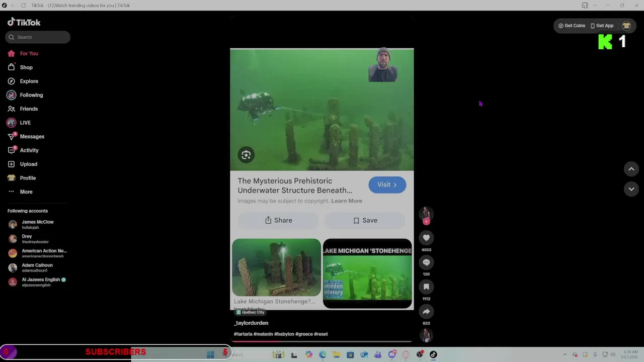Open Outlook from the taskbar

364,354
